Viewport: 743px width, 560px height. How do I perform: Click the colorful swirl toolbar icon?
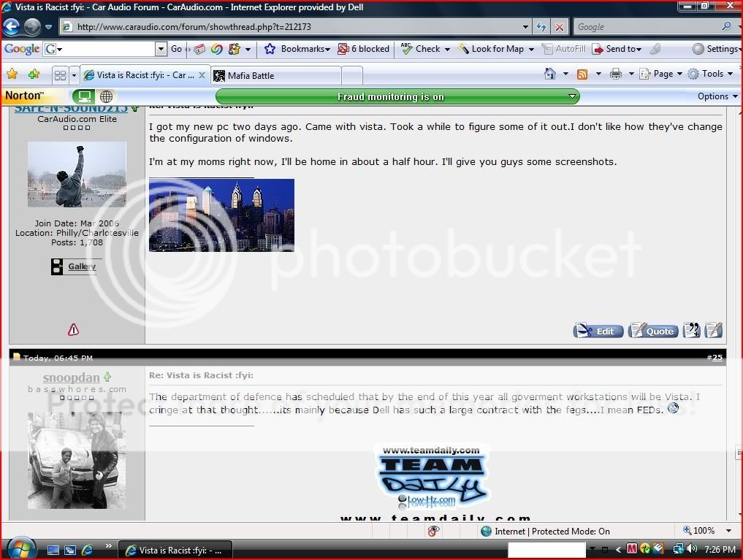216,49
